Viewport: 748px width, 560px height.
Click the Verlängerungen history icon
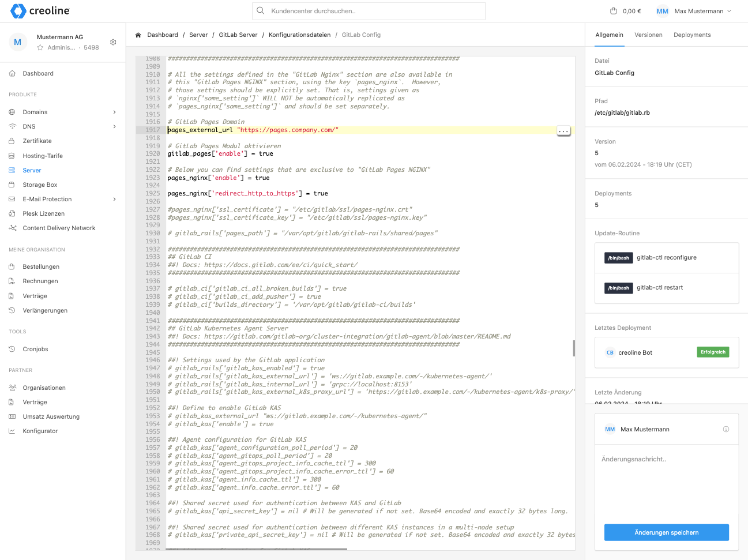[12, 310]
